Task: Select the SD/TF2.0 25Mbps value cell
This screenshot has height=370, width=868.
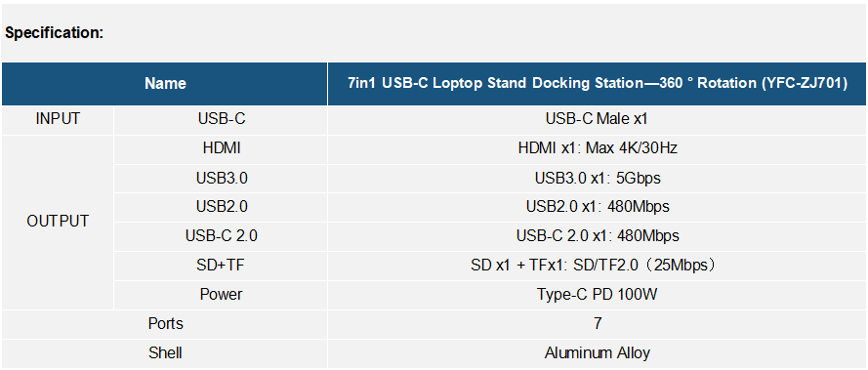Action: tap(598, 266)
